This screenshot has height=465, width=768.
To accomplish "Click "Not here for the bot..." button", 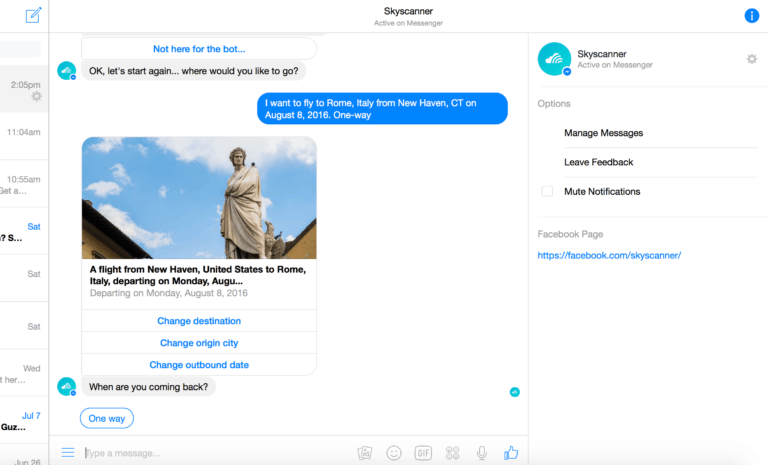I will pyautogui.click(x=199, y=49).
